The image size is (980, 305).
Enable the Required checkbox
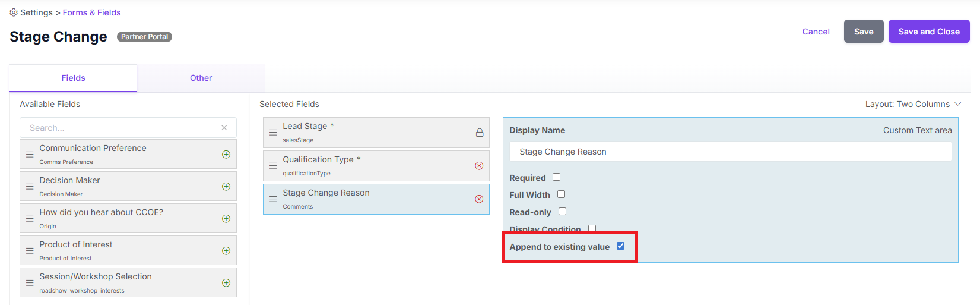557,177
